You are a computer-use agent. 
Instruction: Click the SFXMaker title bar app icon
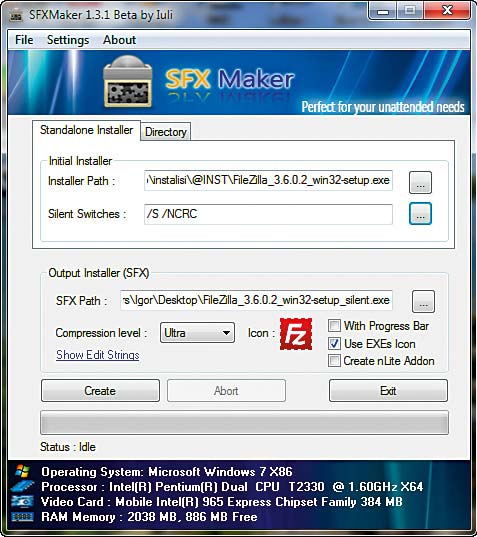pyautogui.click(x=15, y=15)
